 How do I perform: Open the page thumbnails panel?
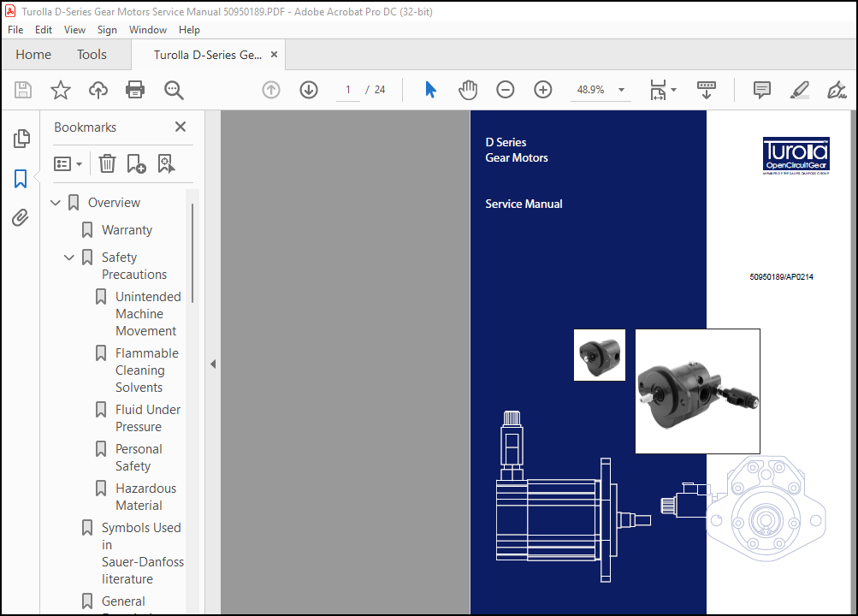(21, 139)
